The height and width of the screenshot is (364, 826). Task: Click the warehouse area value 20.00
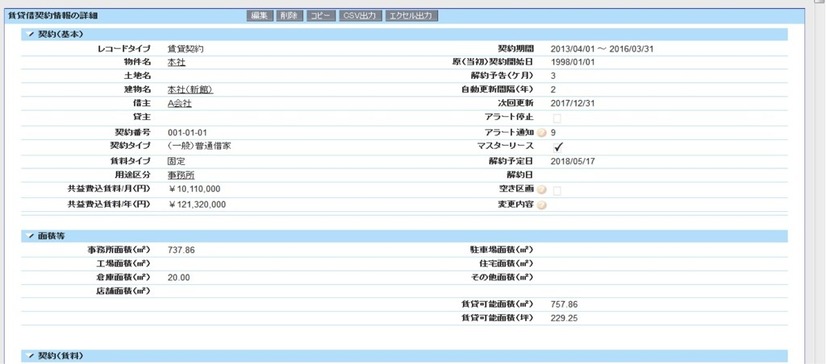pos(179,278)
